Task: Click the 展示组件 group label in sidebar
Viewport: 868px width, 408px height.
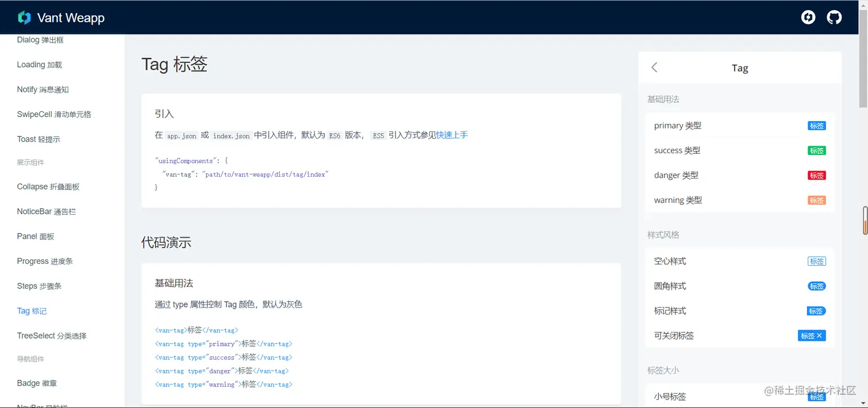Action: coord(30,162)
